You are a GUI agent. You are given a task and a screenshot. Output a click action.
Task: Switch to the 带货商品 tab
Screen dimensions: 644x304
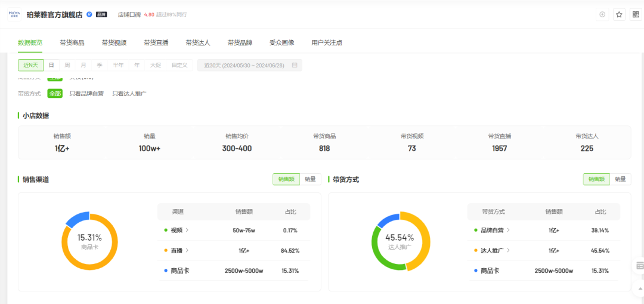tap(72, 42)
